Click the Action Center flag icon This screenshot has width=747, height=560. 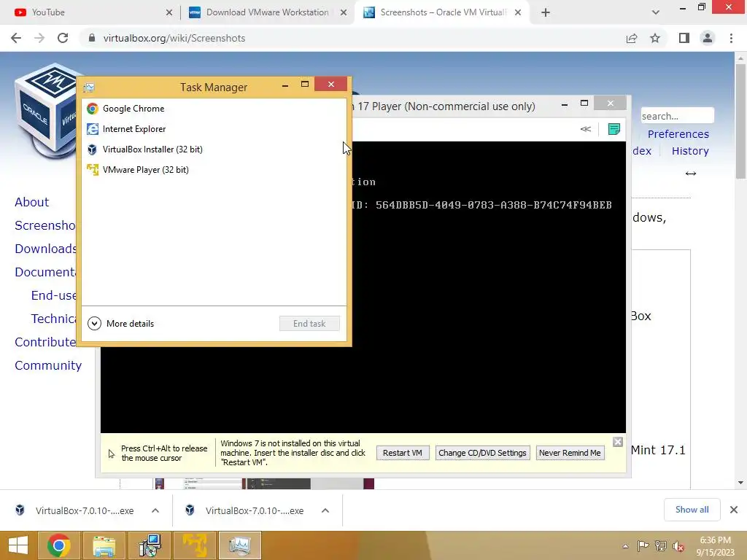click(643, 545)
